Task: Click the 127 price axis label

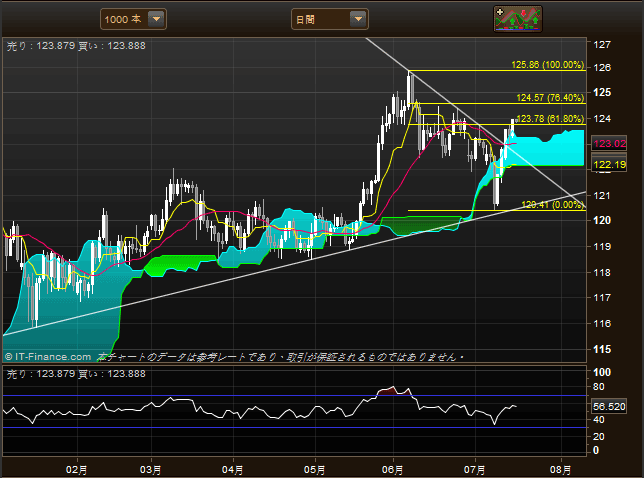Action: 602,44
